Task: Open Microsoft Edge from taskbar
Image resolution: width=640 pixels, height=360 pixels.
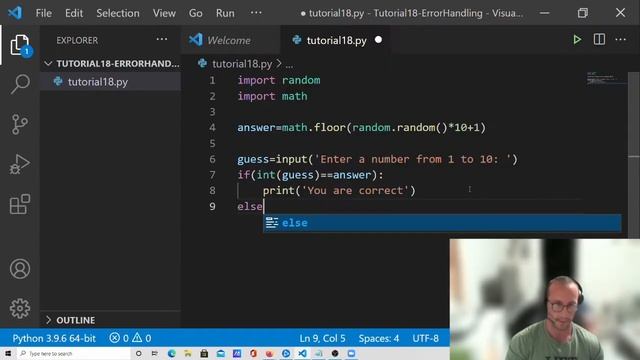Action: tap(171, 353)
